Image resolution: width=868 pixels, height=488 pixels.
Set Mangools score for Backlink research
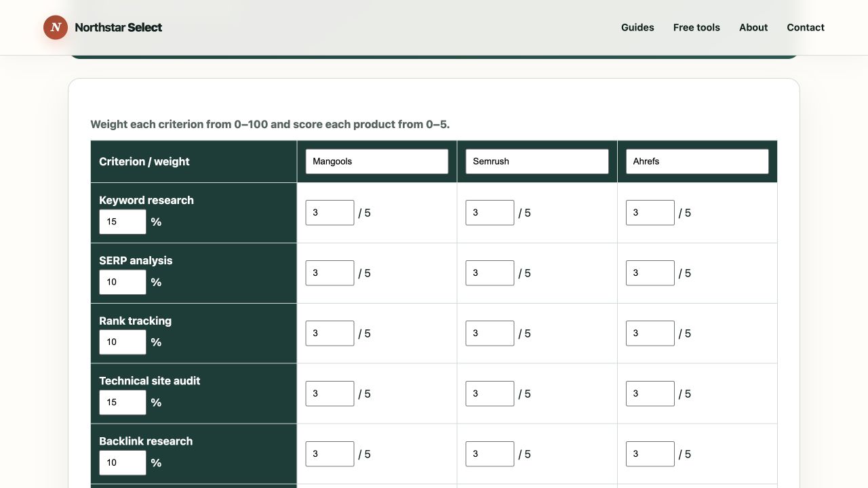(x=330, y=454)
